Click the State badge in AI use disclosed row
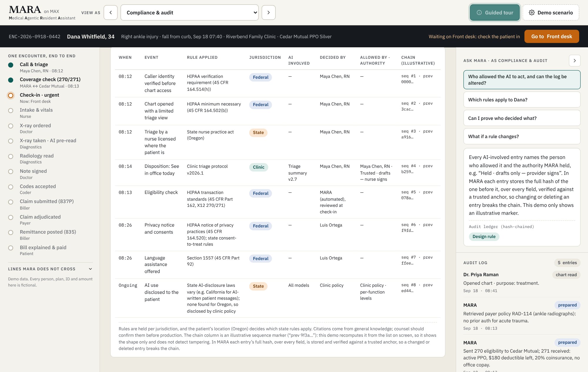588x372 pixels. pyautogui.click(x=258, y=286)
